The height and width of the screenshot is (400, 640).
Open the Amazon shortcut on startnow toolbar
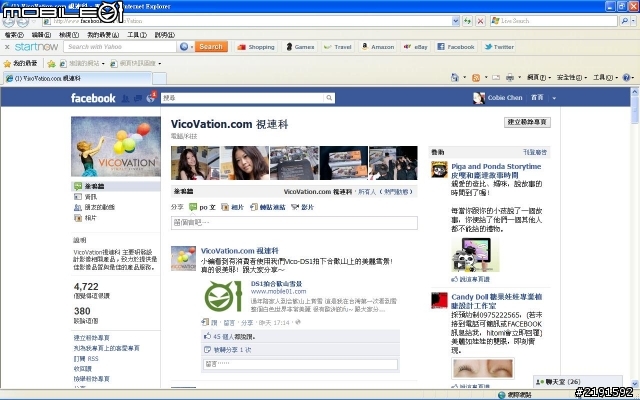tap(378, 47)
